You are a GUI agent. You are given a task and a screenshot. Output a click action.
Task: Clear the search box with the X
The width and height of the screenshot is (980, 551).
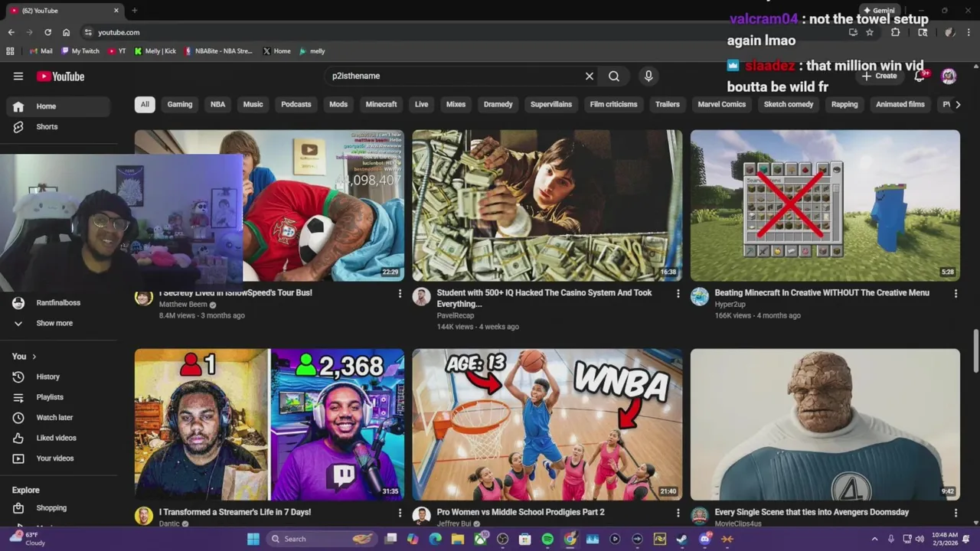[x=590, y=76]
